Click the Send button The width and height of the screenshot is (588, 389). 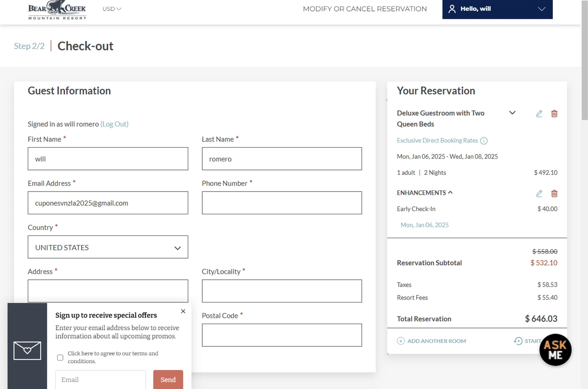pos(168,380)
